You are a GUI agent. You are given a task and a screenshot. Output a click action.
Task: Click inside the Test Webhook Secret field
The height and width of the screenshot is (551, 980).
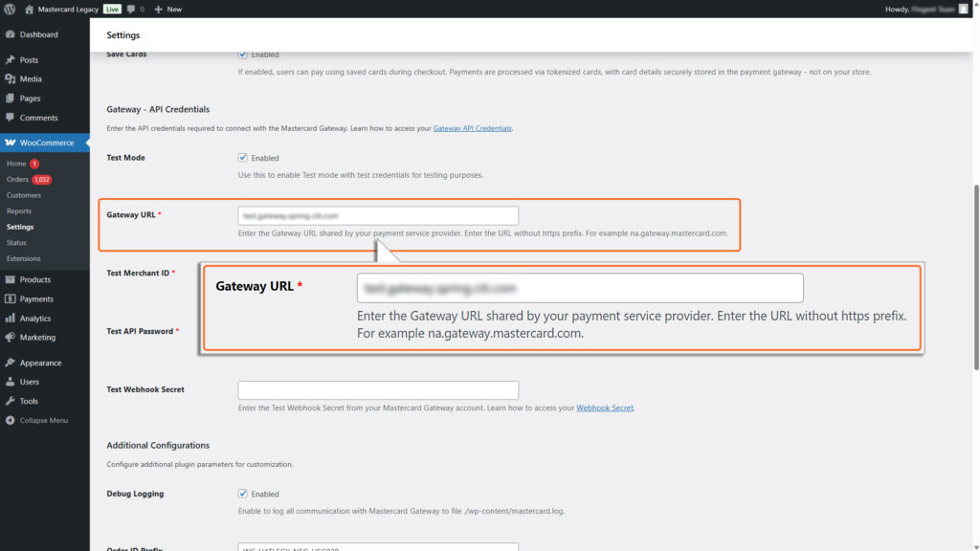coord(377,389)
